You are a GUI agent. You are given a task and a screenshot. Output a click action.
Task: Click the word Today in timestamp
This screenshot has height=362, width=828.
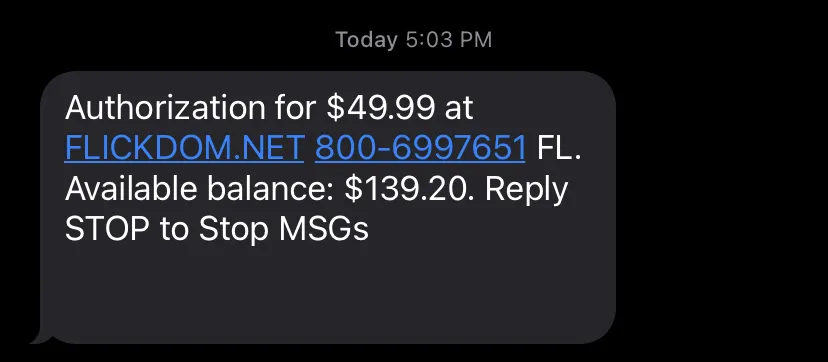pyautogui.click(x=366, y=40)
